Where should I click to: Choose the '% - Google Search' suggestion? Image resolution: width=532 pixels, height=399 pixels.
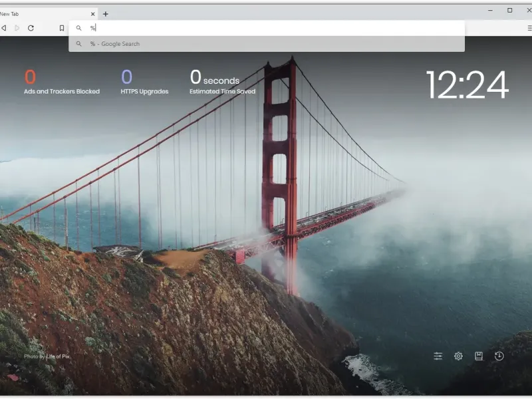[x=267, y=44]
